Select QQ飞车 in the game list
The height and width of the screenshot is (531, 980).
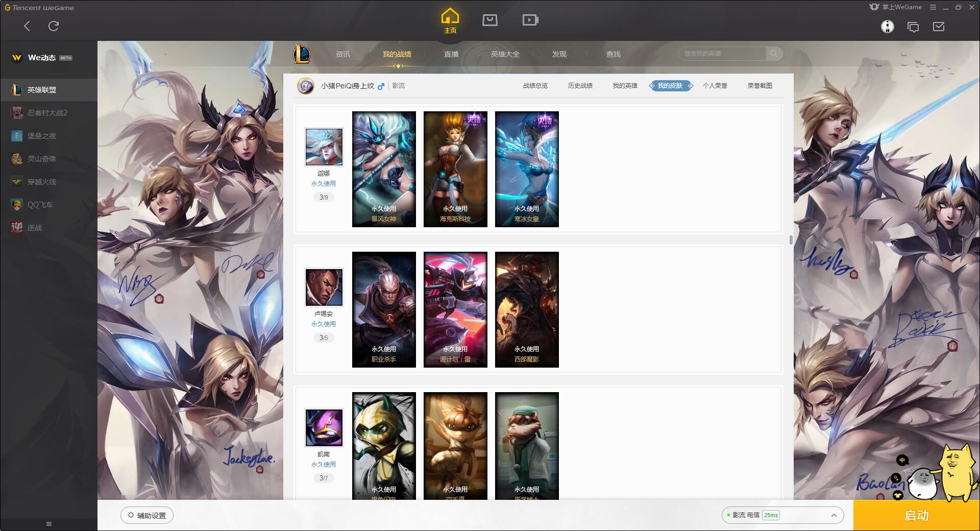coord(48,205)
